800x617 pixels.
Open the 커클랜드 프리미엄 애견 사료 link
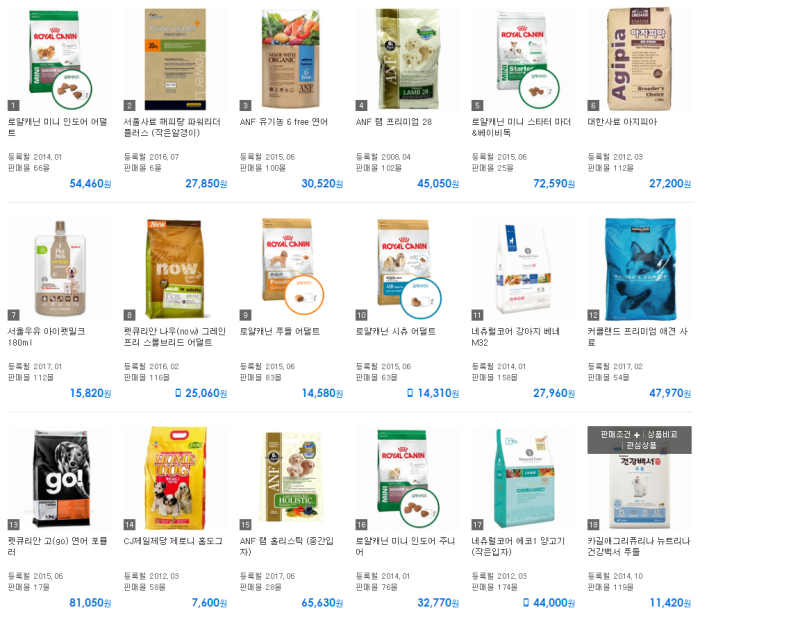point(637,337)
